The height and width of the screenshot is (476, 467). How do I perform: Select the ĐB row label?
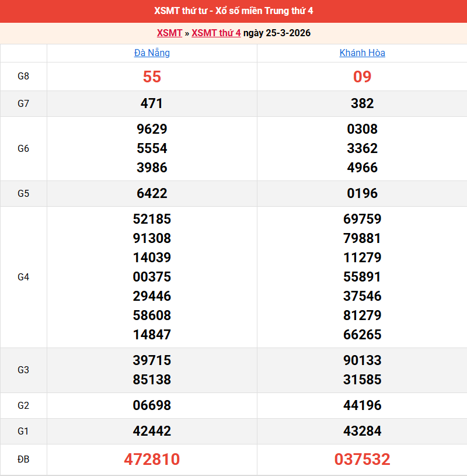[23, 460]
